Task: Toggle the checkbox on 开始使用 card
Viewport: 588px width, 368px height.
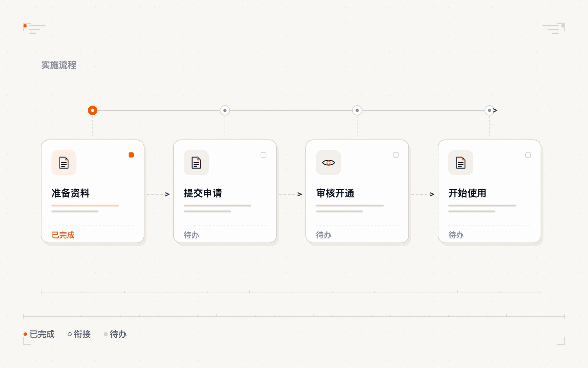Action: [x=528, y=155]
